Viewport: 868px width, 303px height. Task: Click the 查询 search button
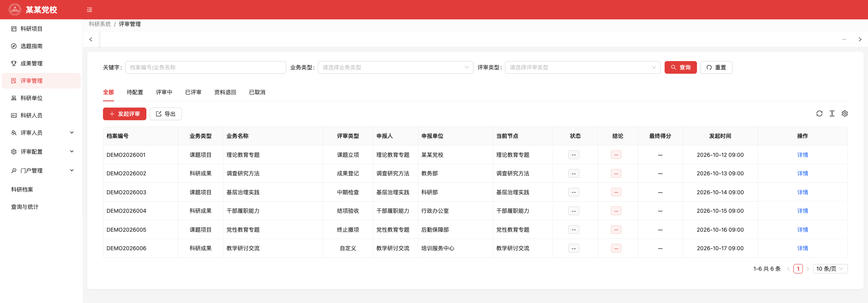click(681, 67)
